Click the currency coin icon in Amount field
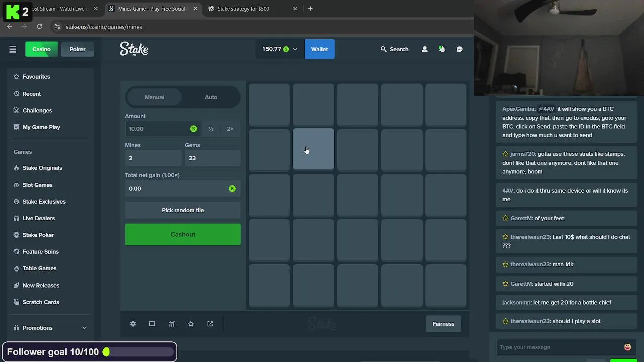The width and height of the screenshot is (644, 362). (193, 129)
